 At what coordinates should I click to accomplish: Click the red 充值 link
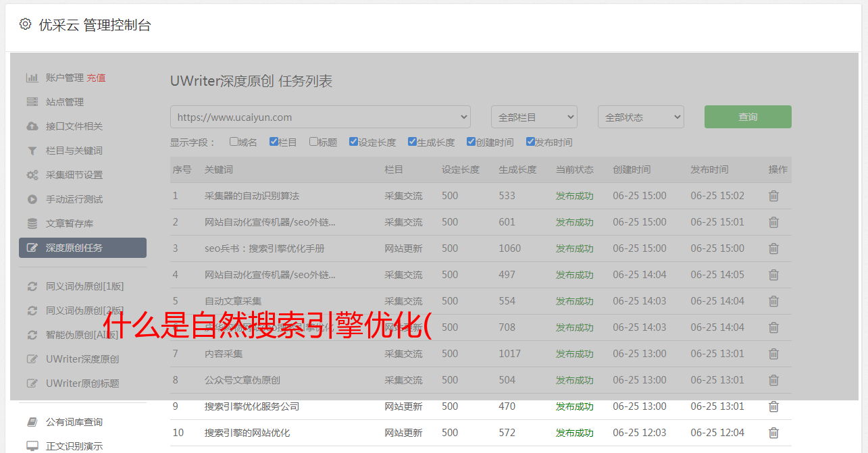[x=96, y=78]
